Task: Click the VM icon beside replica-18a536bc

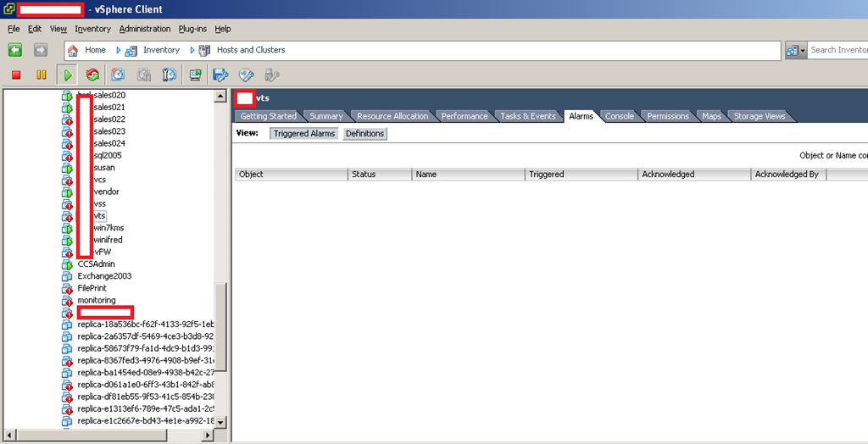Action: point(67,325)
